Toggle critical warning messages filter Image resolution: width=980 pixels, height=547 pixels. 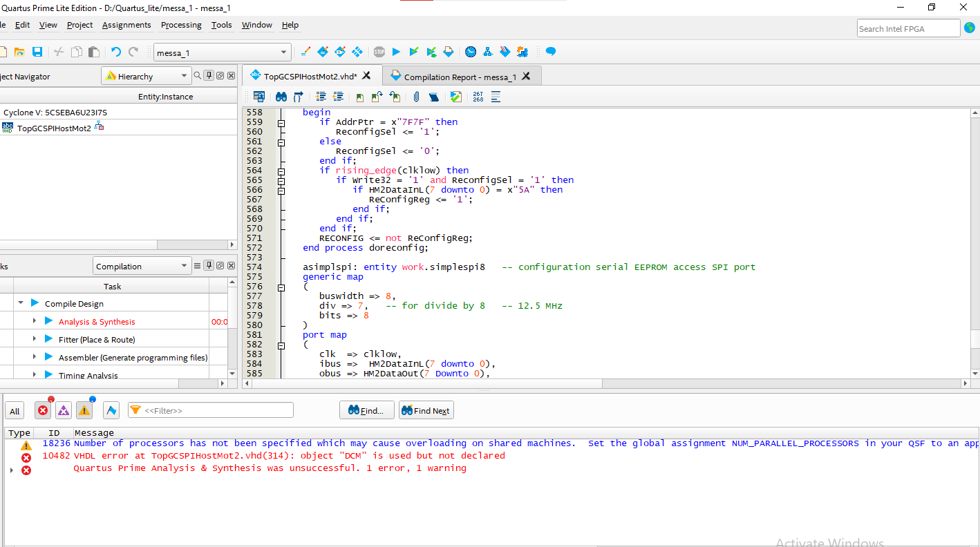click(x=64, y=410)
